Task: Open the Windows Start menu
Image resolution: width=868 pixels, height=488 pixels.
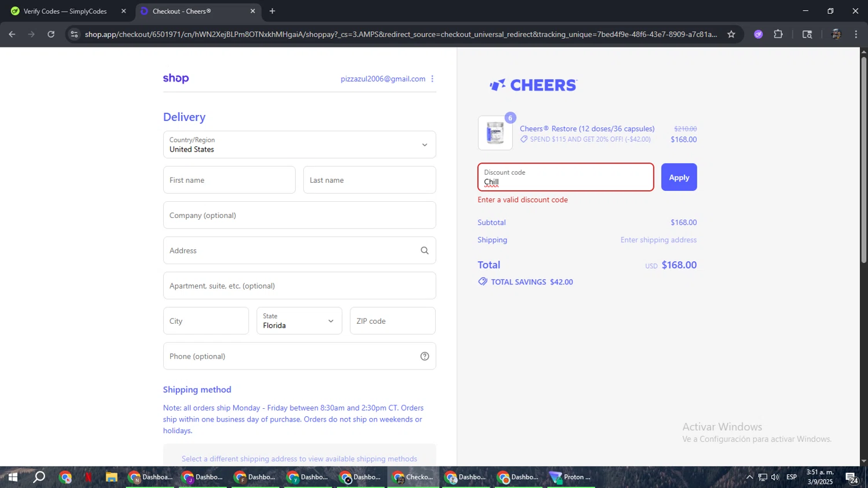Action: coord(13,477)
